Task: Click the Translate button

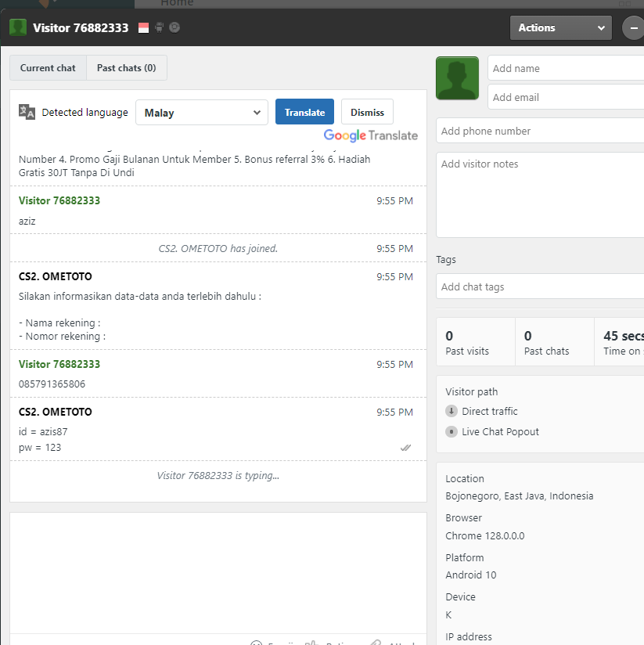Action: [x=304, y=112]
